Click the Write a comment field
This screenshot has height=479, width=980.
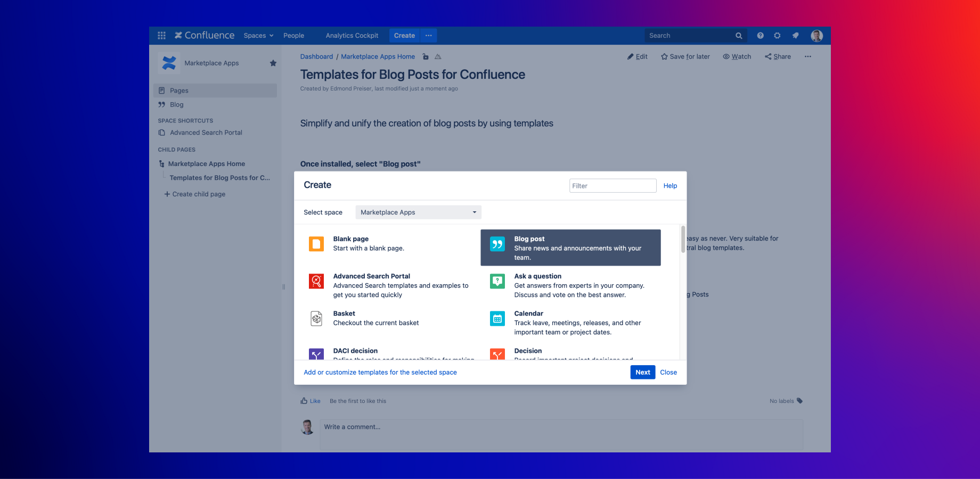click(x=561, y=434)
